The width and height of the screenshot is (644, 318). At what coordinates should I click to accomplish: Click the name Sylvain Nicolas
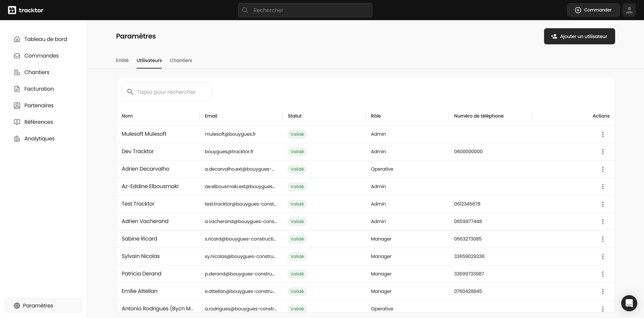tap(140, 256)
